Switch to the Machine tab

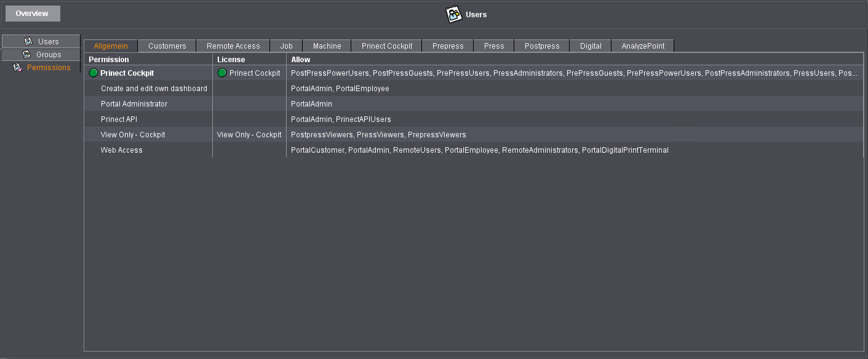click(x=327, y=45)
